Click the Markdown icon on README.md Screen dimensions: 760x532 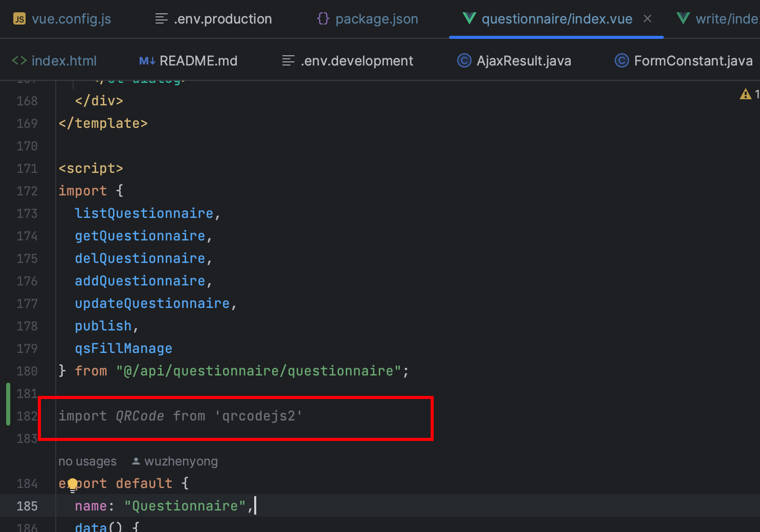pos(147,61)
